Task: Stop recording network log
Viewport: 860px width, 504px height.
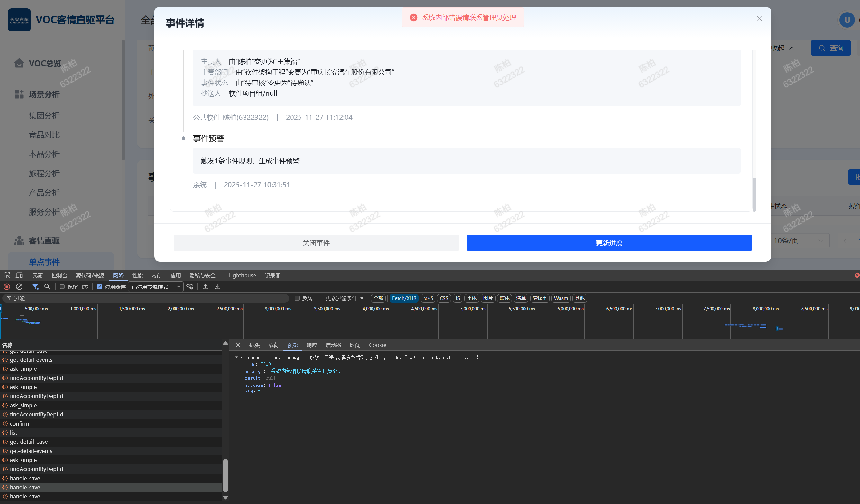Action: pos(7,287)
